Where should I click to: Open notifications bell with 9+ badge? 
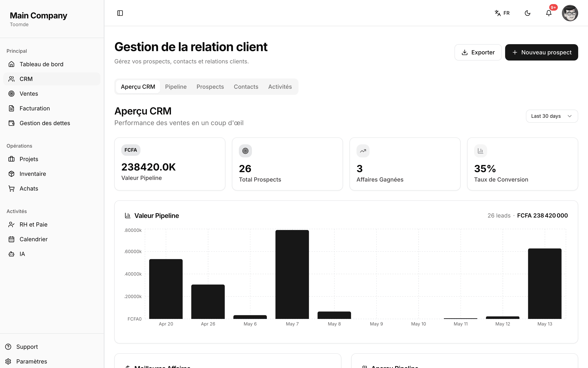tap(549, 13)
